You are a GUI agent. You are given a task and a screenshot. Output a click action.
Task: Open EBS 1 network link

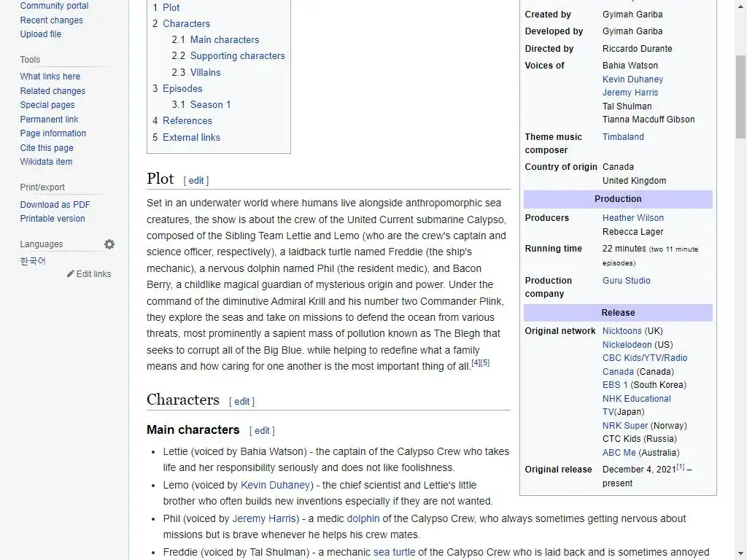[x=614, y=385]
